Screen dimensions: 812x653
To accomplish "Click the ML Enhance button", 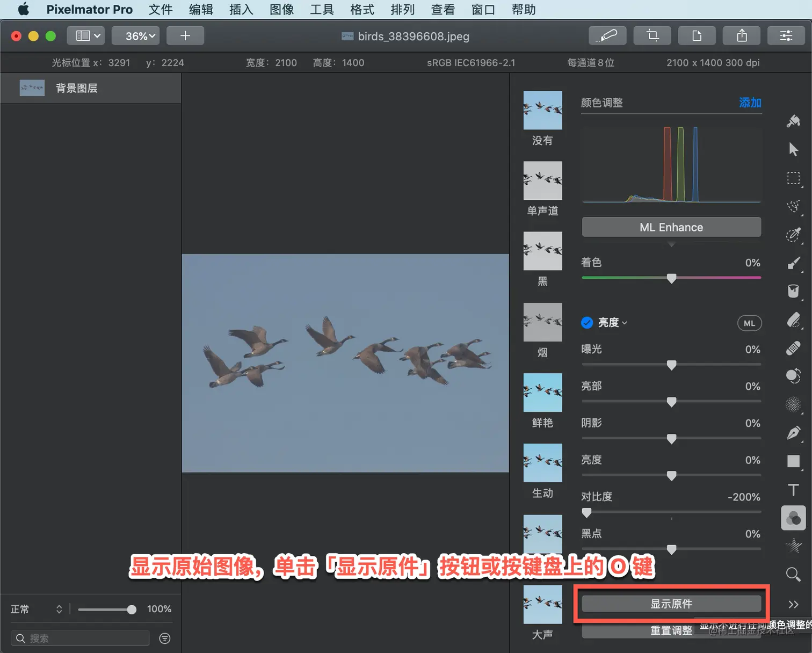I will click(671, 227).
